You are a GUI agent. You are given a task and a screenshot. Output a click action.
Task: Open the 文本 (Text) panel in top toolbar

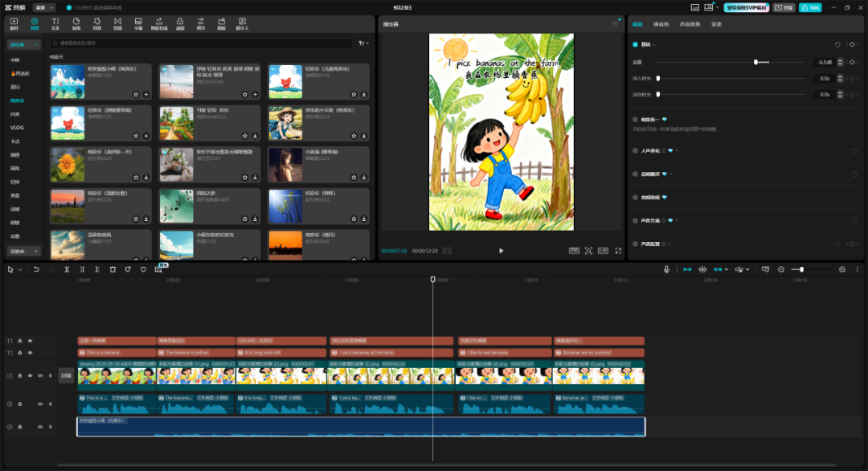pos(55,23)
